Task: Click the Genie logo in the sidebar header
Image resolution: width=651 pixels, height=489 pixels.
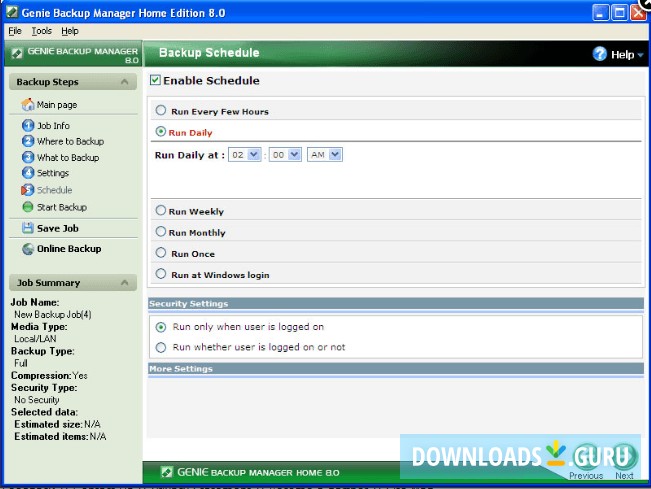Action: pos(17,53)
